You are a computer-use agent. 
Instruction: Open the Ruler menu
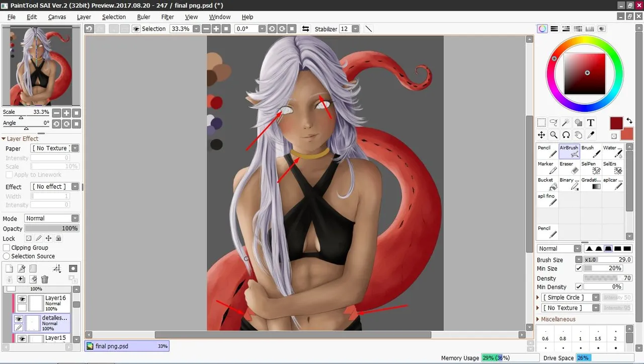[x=143, y=17]
